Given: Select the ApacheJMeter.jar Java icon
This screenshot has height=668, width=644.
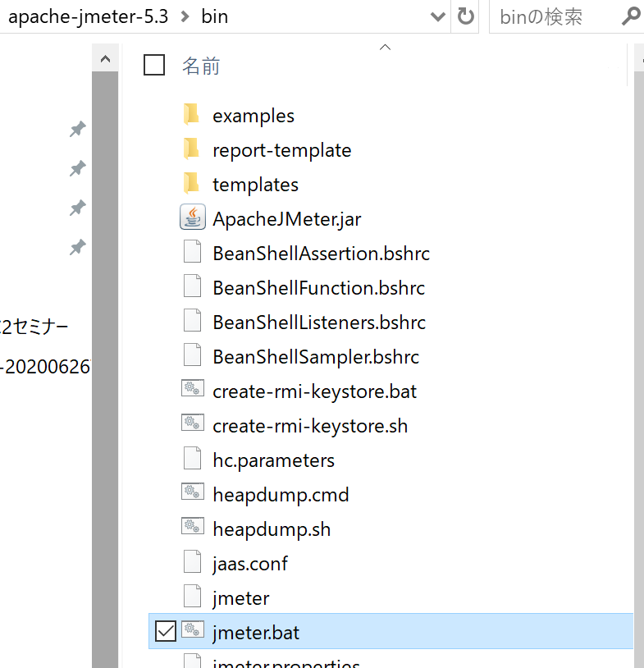Looking at the screenshot, I should [x=193, y=217].
